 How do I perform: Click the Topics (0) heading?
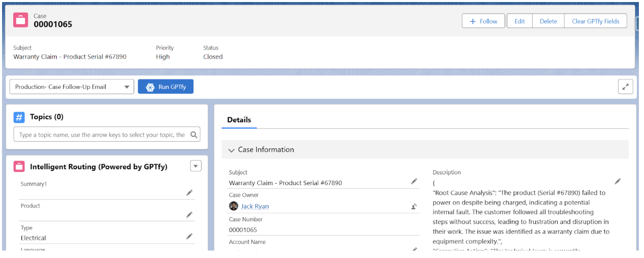coord(46,117)
